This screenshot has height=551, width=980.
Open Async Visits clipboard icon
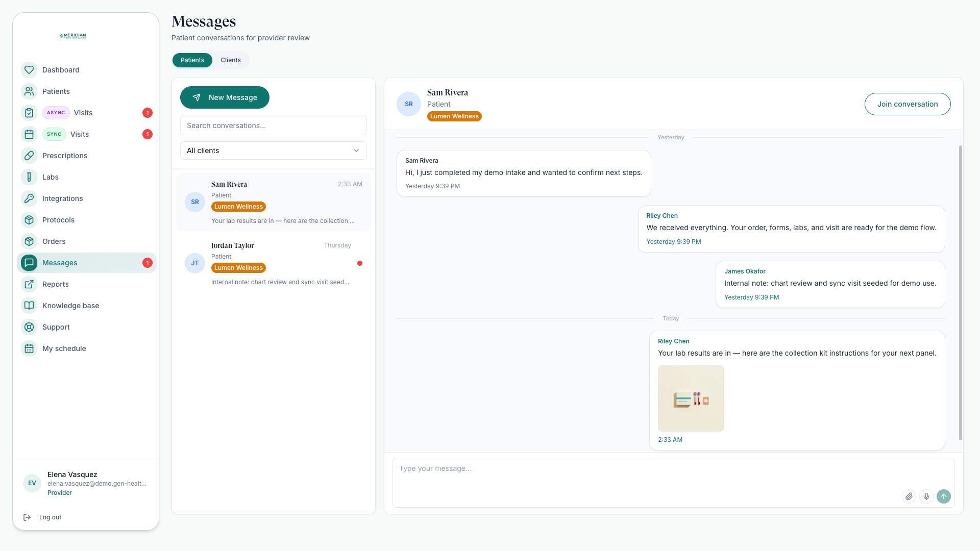(x=29, y=113)
